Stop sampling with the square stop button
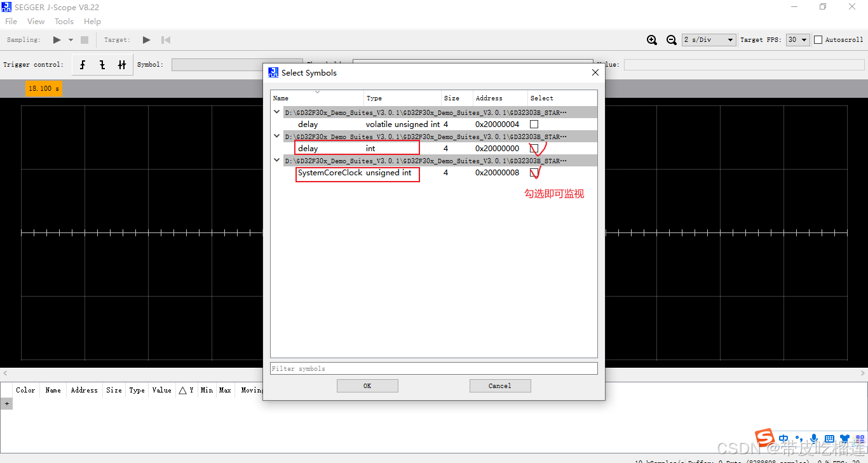The width and height of the screenshot is (868, 463). pyautogui.click(x=85, y=40)
